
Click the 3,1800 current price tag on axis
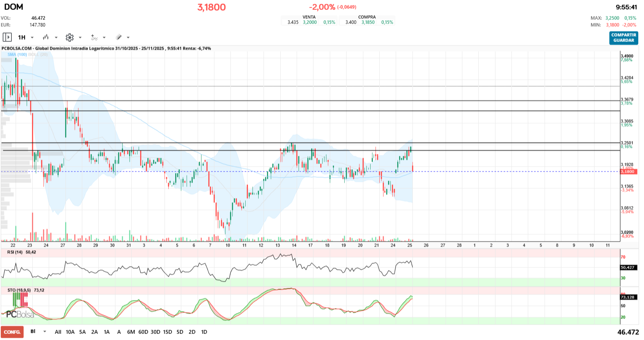click(x=628, y=172)
